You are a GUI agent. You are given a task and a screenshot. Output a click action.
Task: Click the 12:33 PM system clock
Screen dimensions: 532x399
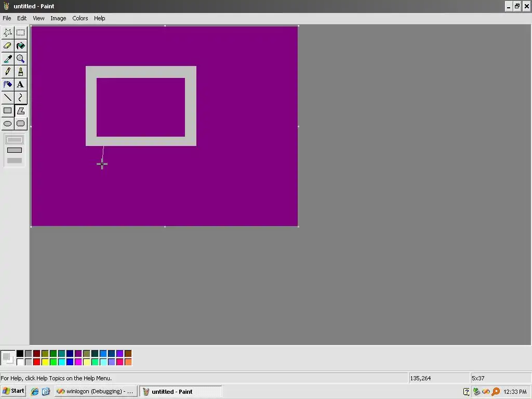515,392
